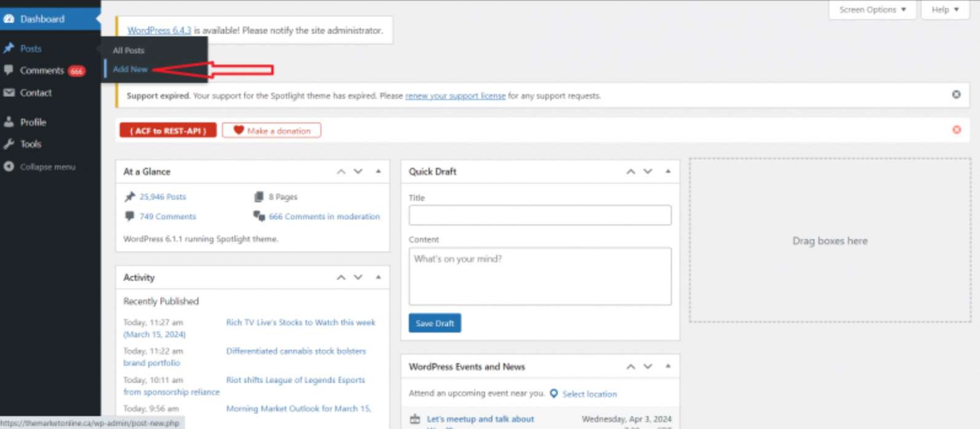Expand the Help dropdown tab
This screenshot has width=980, height=429.
944,10
